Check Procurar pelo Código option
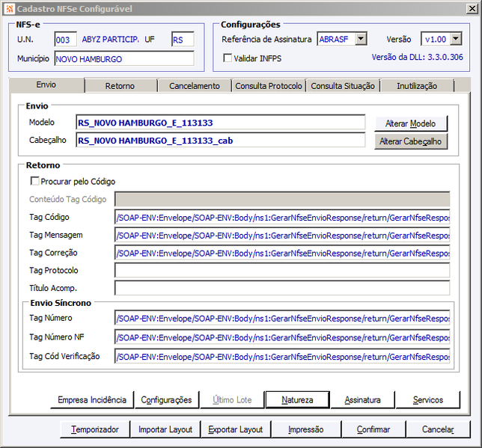Screen dimensions: 482x448 coord(34,181)
